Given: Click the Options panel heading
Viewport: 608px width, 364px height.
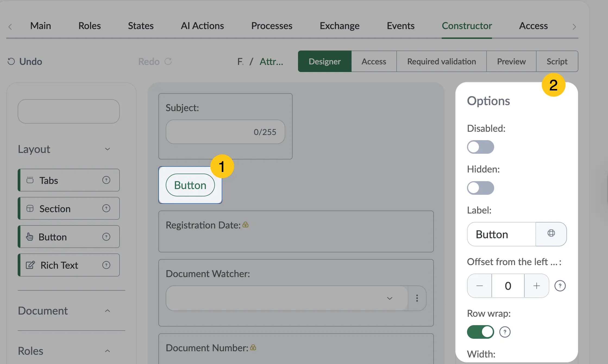Looking at the screenshot, I should tap(488, 101).
